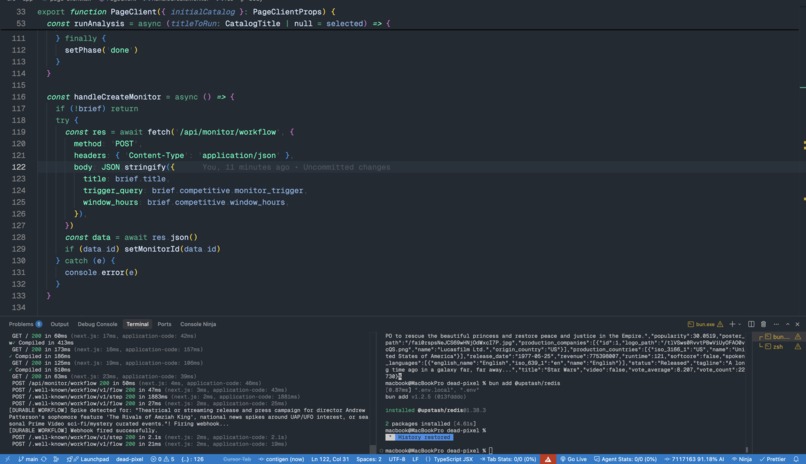Click the 91.18% AI status entry
The width and height of the screenshot is (806, 464).
point(694,459)
